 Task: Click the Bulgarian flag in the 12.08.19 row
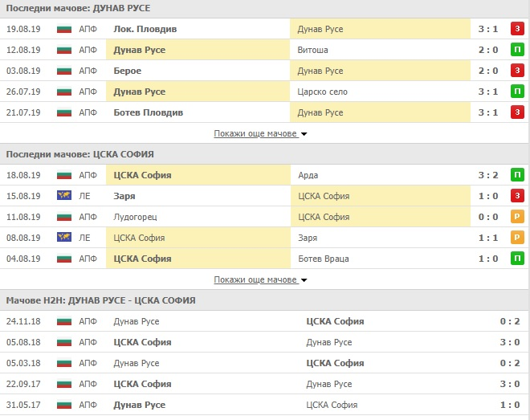tap(64, 50)
